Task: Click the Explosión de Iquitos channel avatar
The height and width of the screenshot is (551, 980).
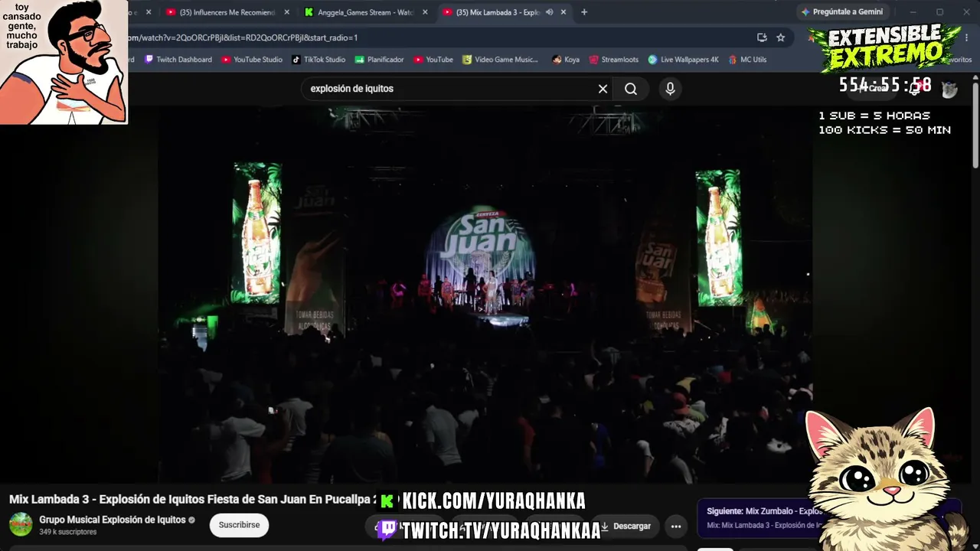Action: (x=21, y=525)
